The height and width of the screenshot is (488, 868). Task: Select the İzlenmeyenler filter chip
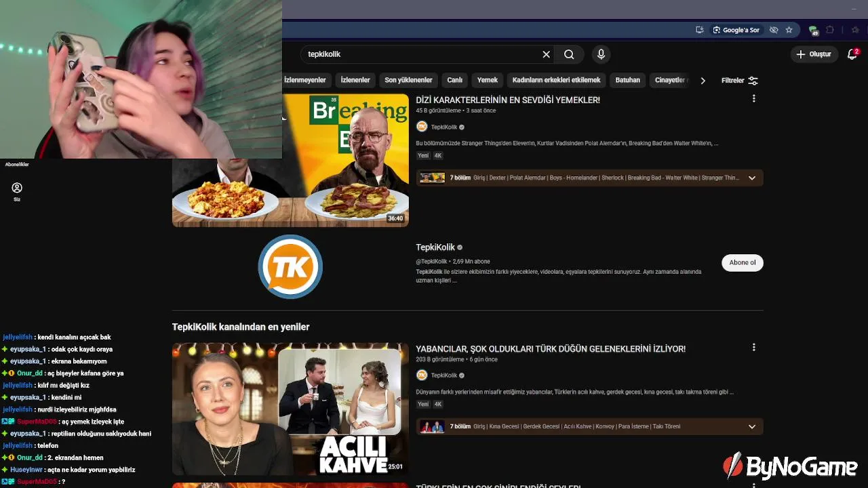pos(304,80)
